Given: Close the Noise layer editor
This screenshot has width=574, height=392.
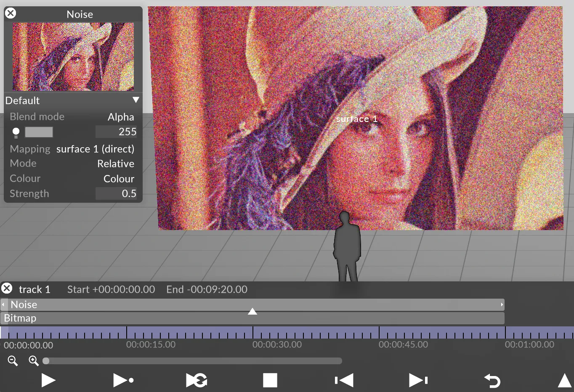Looking at the screenshot, I should [x=11, y=13].
